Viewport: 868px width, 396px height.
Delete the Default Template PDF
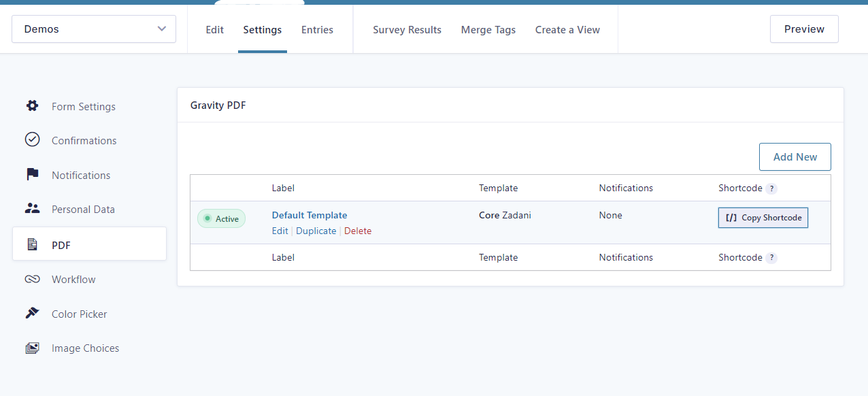(x=358, y=231)
